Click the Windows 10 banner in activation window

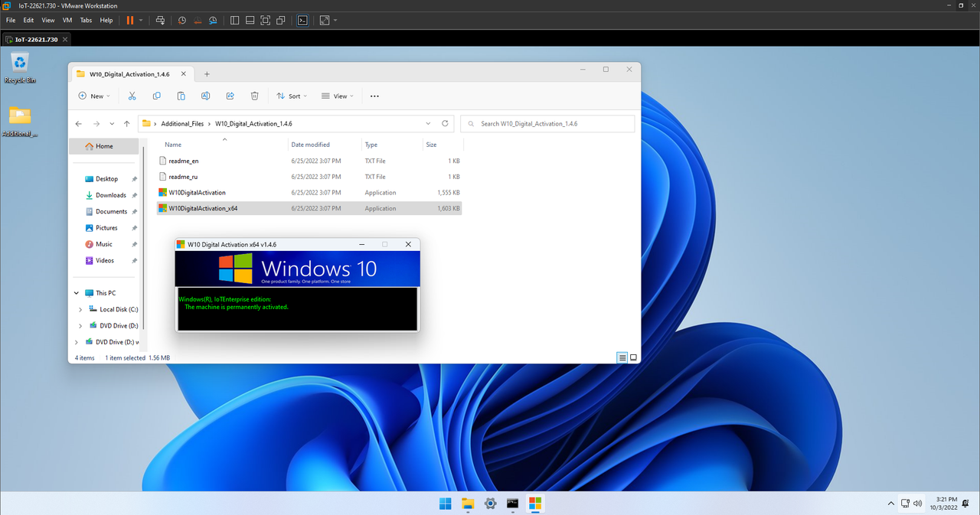pos(297,269)
